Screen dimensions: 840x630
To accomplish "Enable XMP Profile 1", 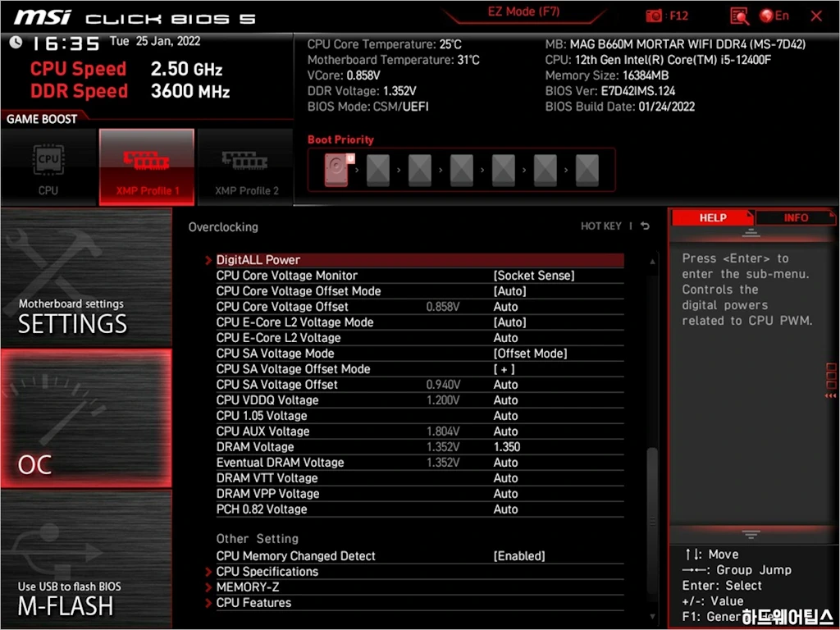I will click(147, 167).
